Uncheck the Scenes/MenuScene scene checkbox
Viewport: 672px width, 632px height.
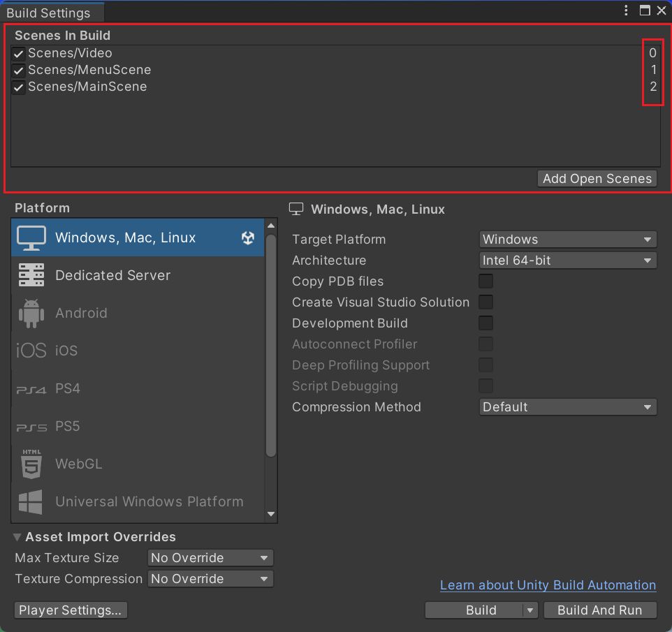[x=18, y=71]
